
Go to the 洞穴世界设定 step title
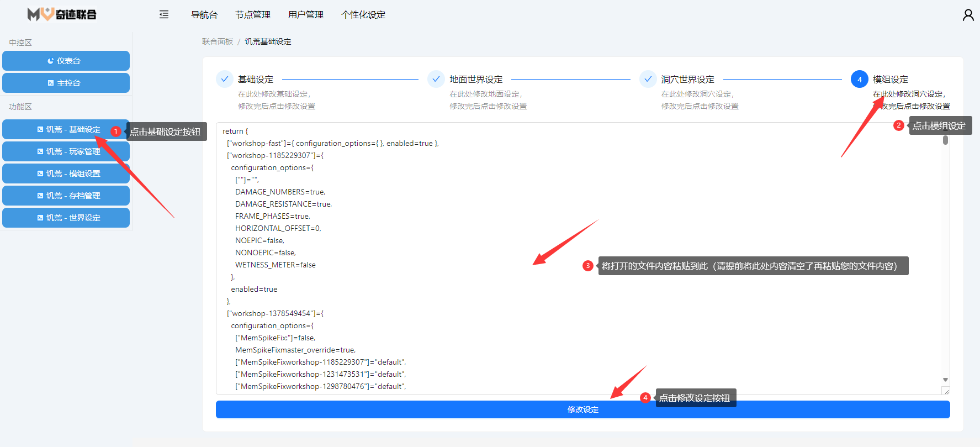pos(688,80)
